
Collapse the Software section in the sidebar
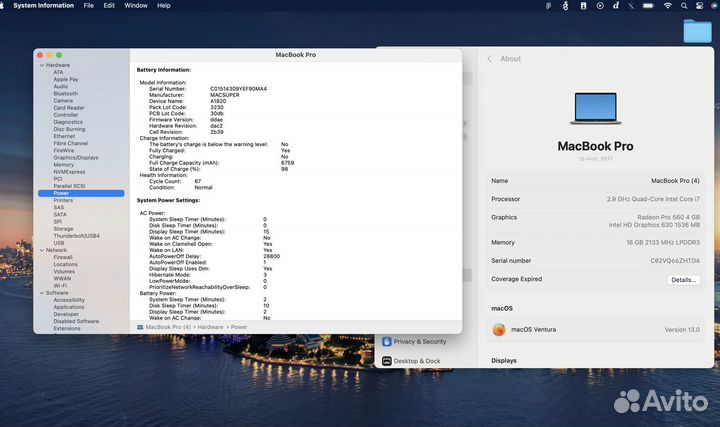[42, 293]
